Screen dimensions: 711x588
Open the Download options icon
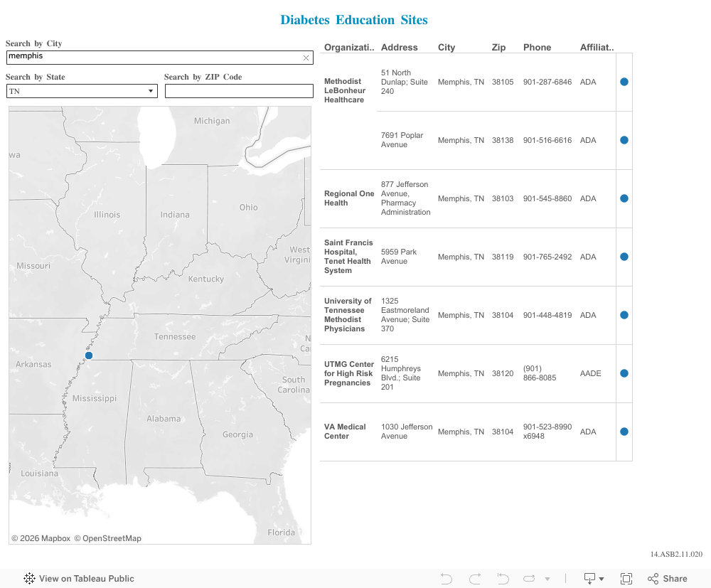click(x=594, y=579)
